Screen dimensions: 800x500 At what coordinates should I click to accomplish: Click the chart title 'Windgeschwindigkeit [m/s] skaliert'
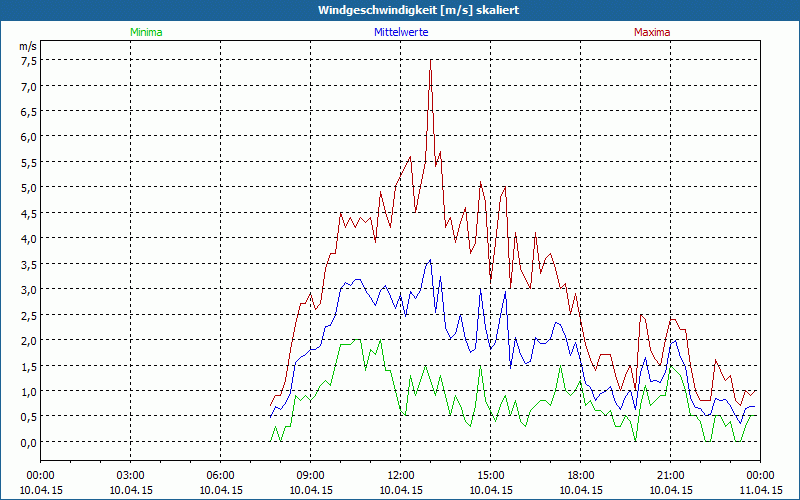(x=418, y=10)
